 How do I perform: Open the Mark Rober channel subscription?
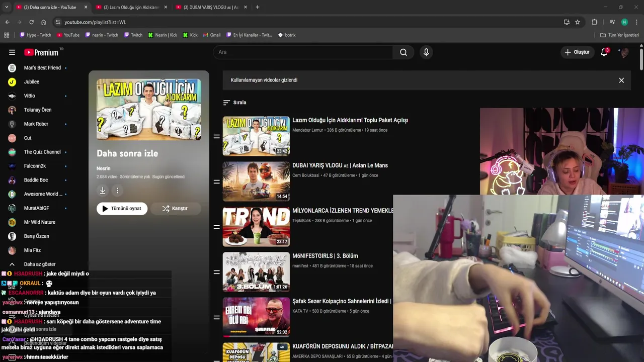pyautogui.click(x=37, y=124)
